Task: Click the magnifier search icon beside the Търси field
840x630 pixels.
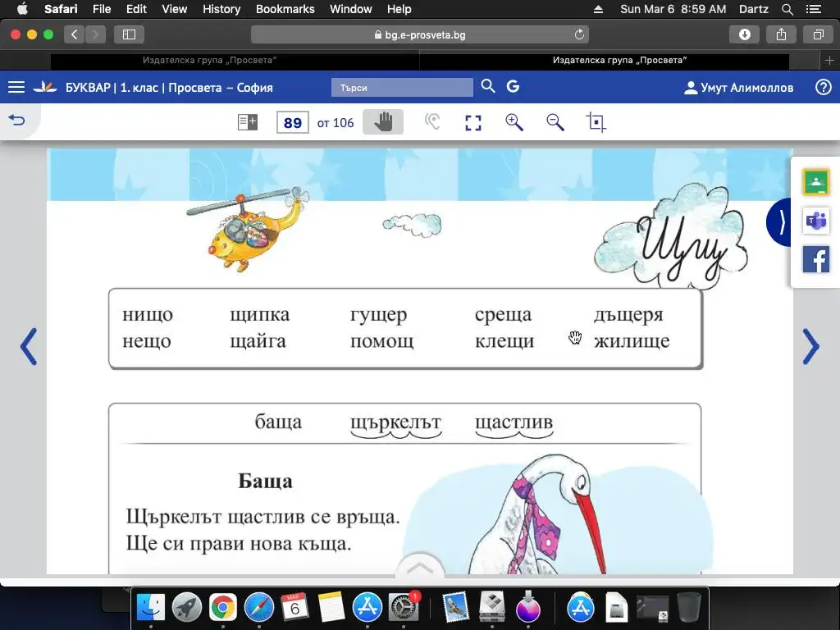Action: pos(487,86)
